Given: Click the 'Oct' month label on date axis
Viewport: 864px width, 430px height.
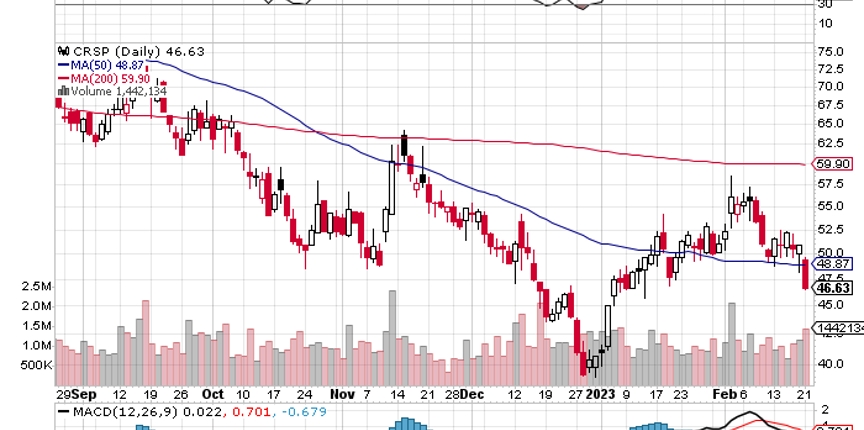Looking at the screenshot, I should [x=213, y=395].
